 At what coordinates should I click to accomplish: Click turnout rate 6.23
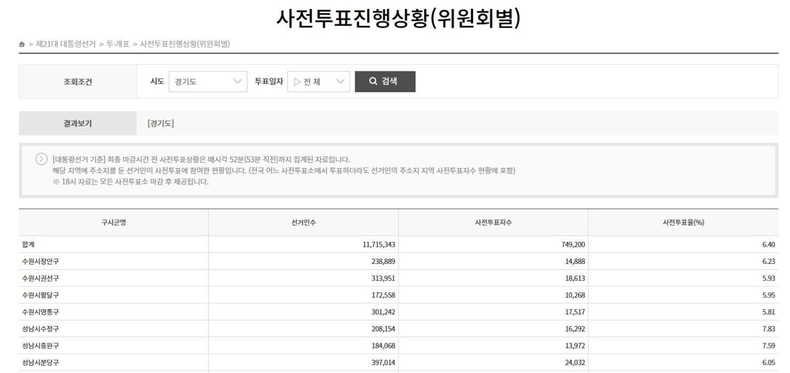[x=769, y=261]
